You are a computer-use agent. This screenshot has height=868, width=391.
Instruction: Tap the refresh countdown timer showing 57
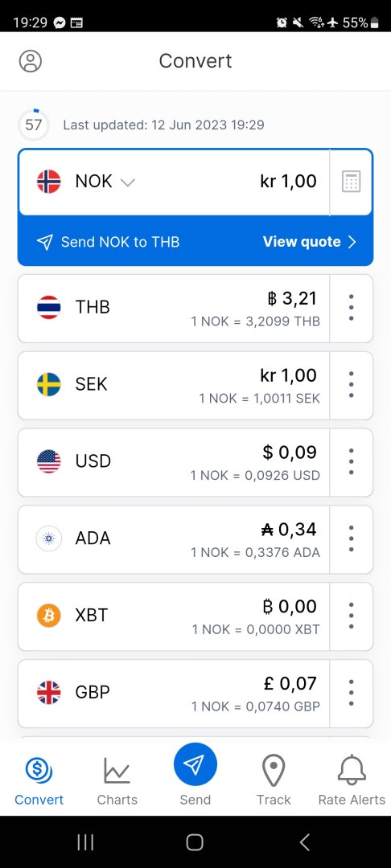pos(33,125)
